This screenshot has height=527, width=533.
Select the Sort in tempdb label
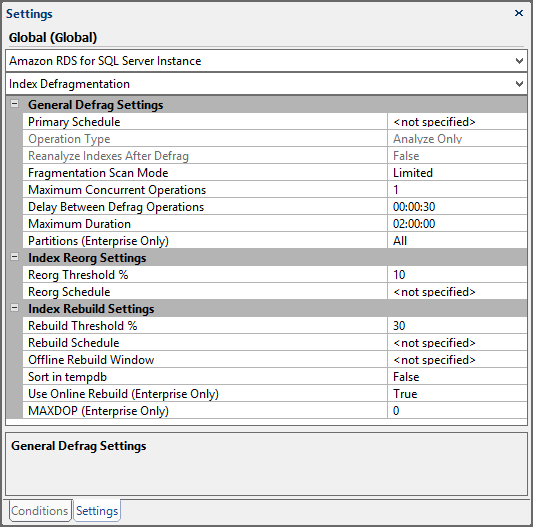coord(67,377)
